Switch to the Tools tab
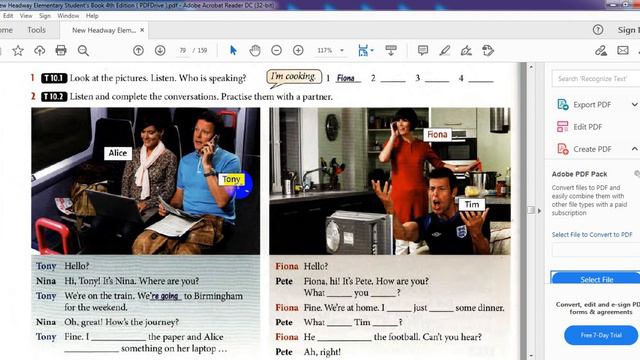This screenshot has width=640, height=360. tap(36, 30)
